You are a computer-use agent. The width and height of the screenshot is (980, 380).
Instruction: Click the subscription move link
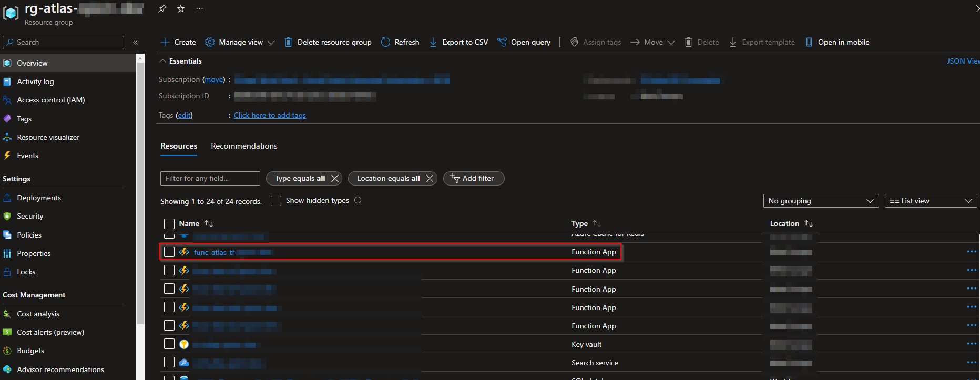click(x=213, y=79)
